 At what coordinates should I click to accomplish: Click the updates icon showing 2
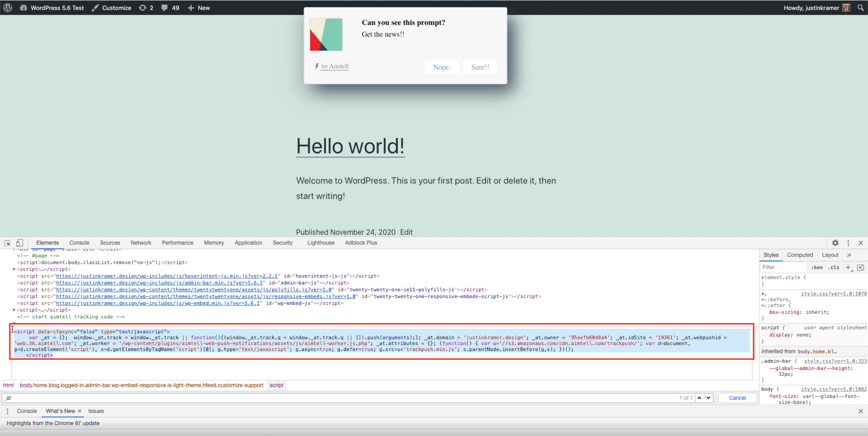point(146,7)
